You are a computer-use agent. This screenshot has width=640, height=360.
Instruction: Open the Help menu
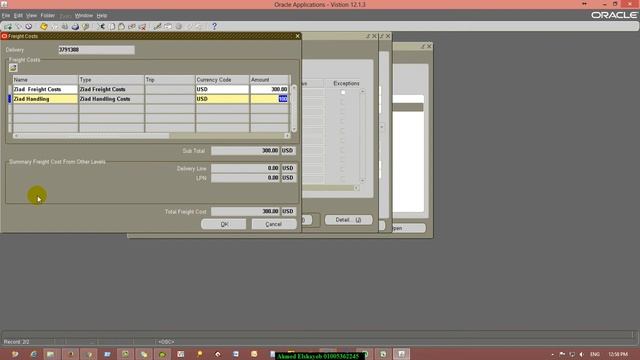(102, 16)
